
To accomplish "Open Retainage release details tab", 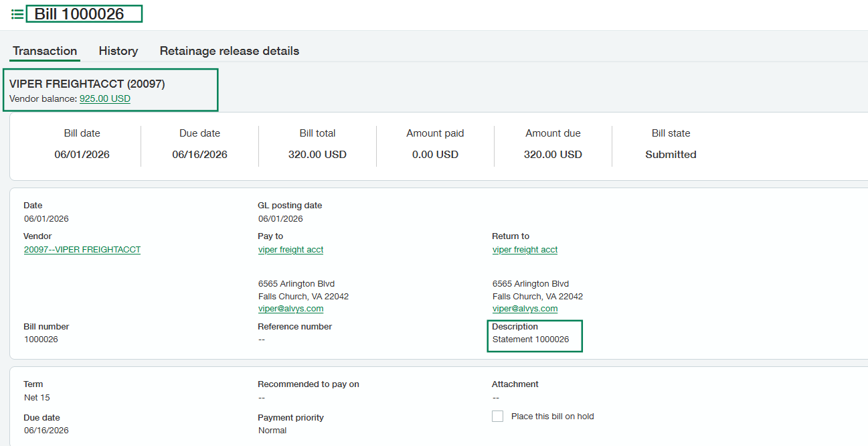I will [230, 51].
